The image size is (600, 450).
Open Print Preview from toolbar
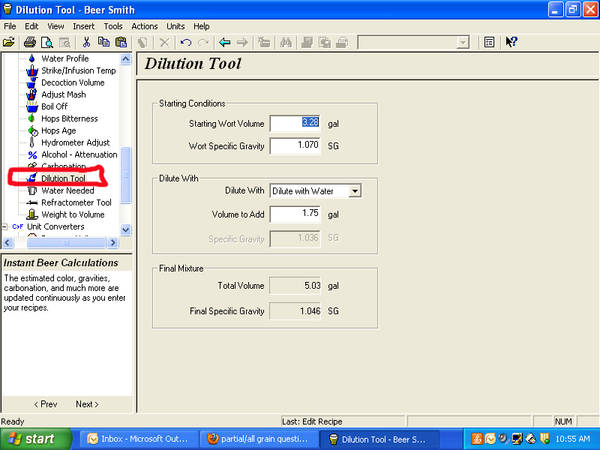pyautogui.click(x=47, y=42)
